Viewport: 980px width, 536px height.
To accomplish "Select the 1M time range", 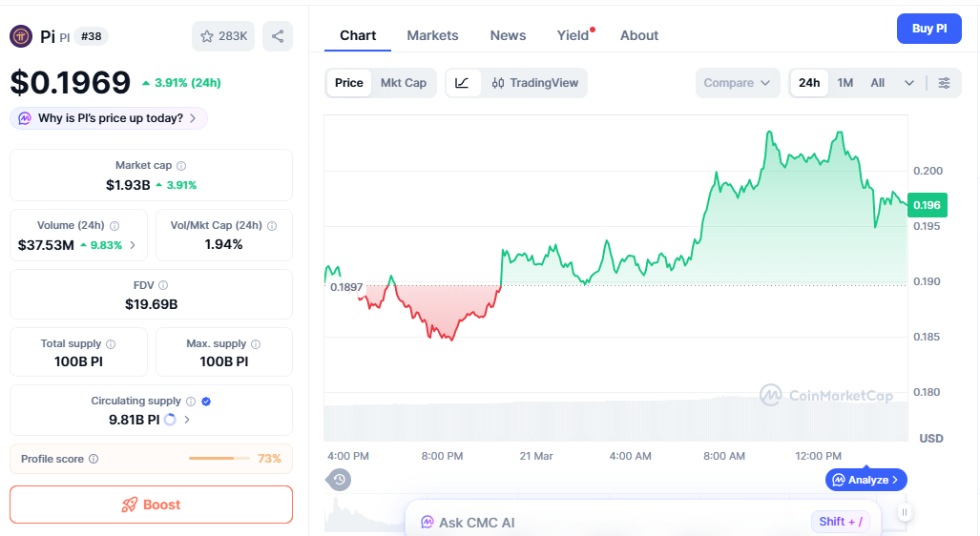I will [845, 83].
